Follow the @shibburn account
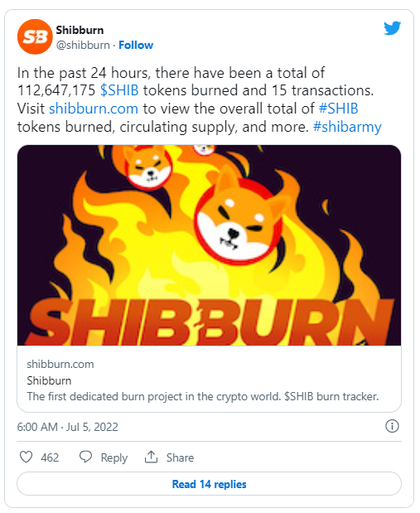The image size is (420, 513). click(136, 45)
